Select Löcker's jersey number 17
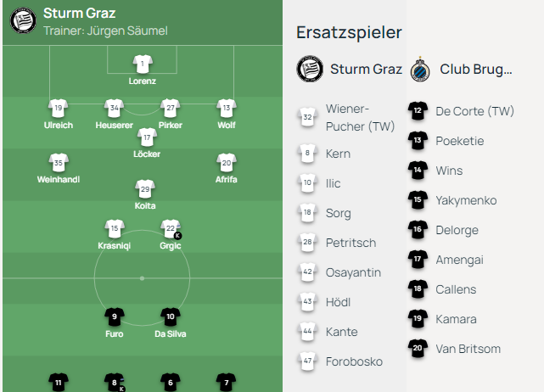Image resolution: width=544 pixels, height=392 pixels. click(x=147, y=137)
